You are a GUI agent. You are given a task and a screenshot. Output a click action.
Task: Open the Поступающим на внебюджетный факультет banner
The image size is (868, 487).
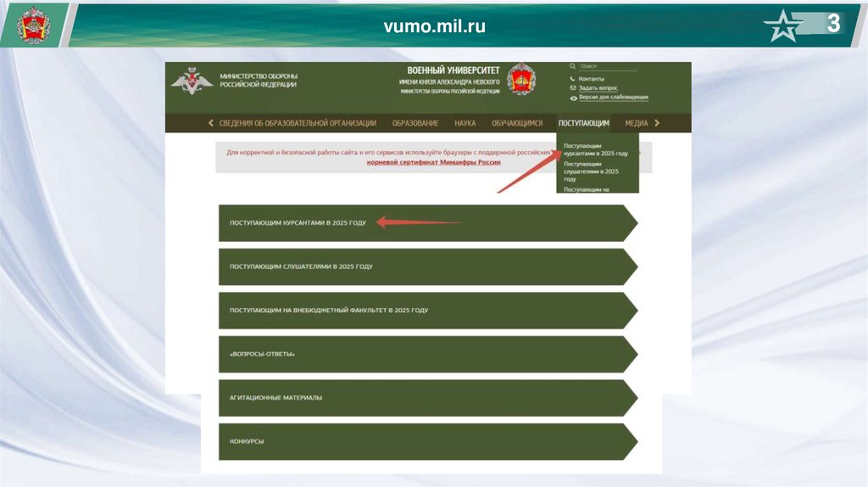pyautogui.click(x=428, y=311)
